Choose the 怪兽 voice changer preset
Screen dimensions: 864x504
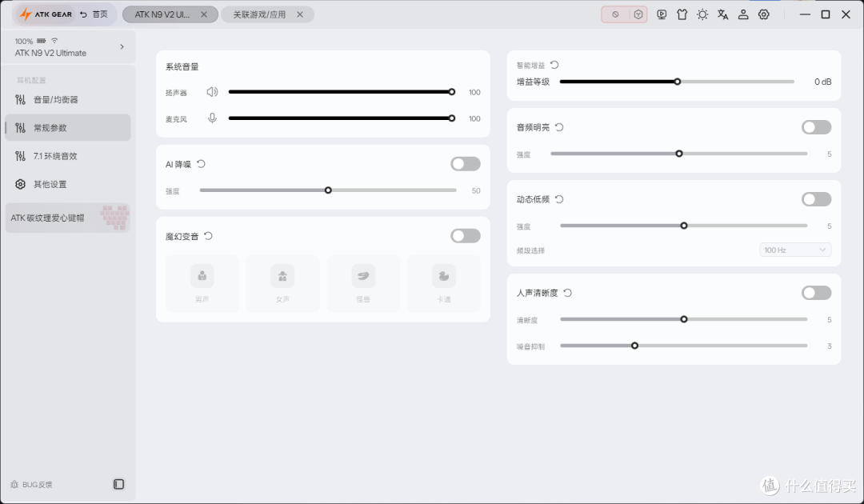pyautogui.click(x=363, y=284)
